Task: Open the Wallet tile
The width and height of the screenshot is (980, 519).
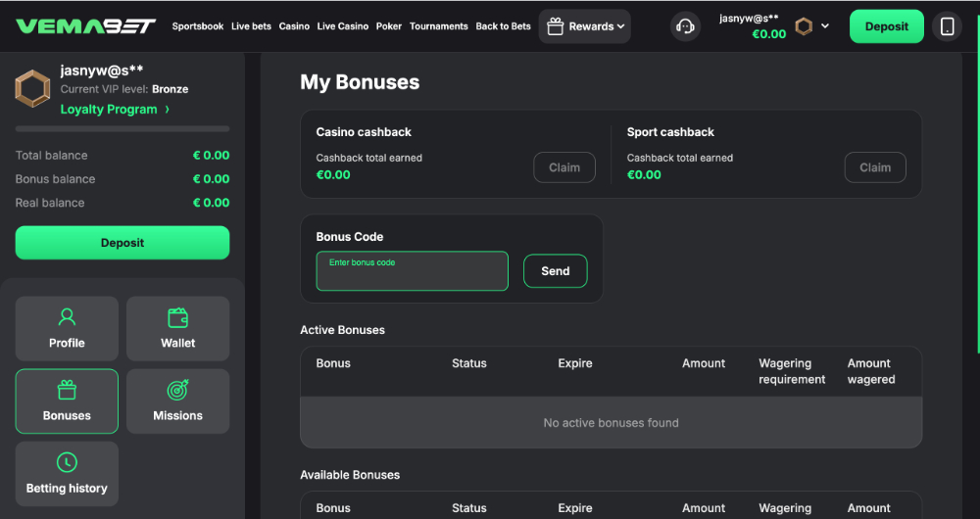Action: pyautogui.click(x=177, y=328)
